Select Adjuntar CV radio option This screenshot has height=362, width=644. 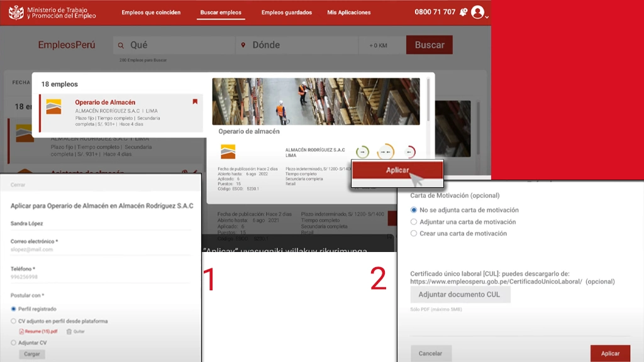[14, 343]
